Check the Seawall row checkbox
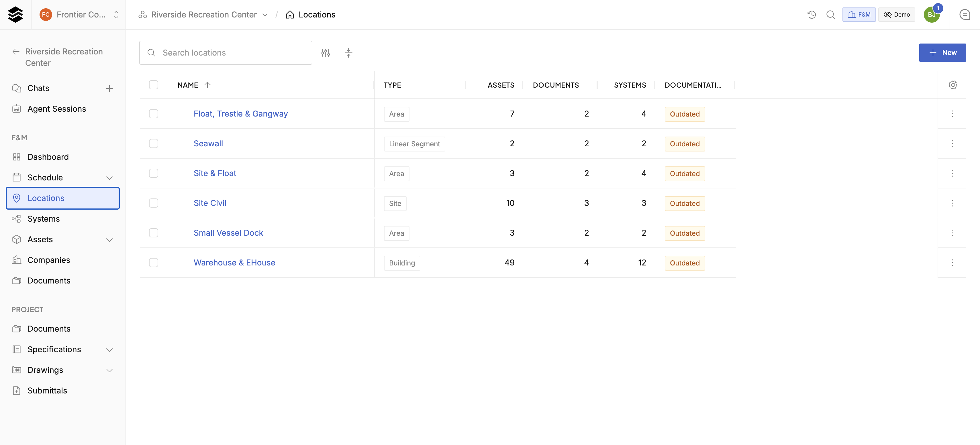 click(154, 143)
